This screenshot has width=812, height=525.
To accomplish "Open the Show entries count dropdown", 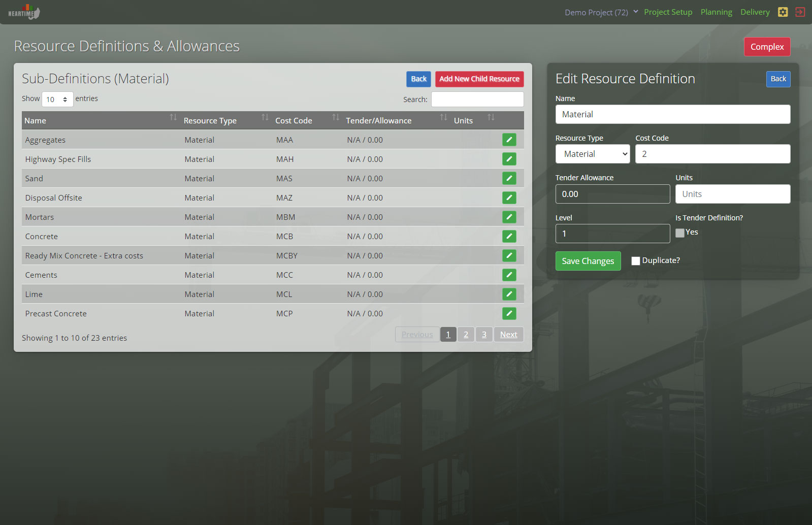I will 57,100.
